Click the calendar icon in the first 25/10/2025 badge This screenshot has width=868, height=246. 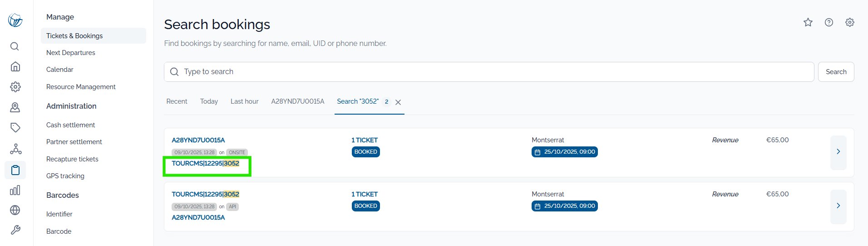pos(538,152)
